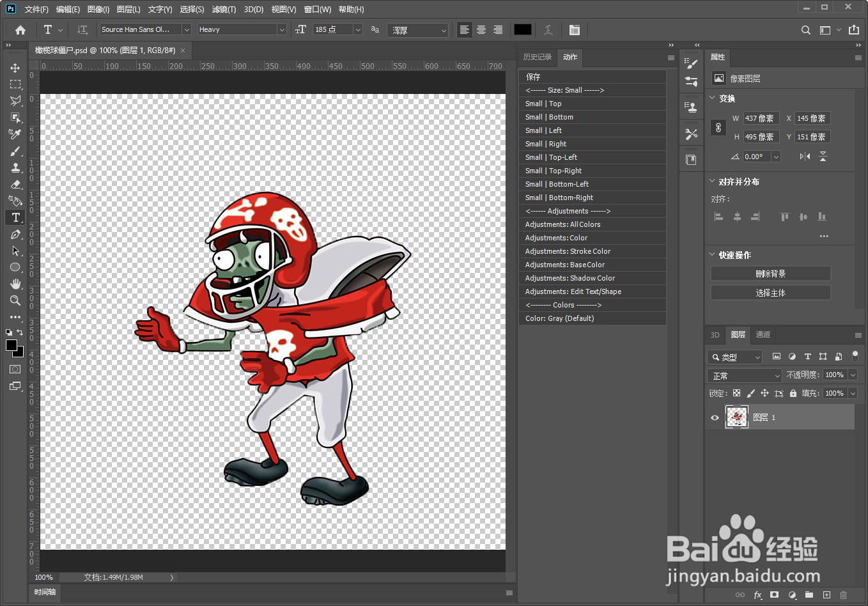Open font size dropdown 185 点
The height and width of the screenshot is (606, 868).
click(358, 29)
